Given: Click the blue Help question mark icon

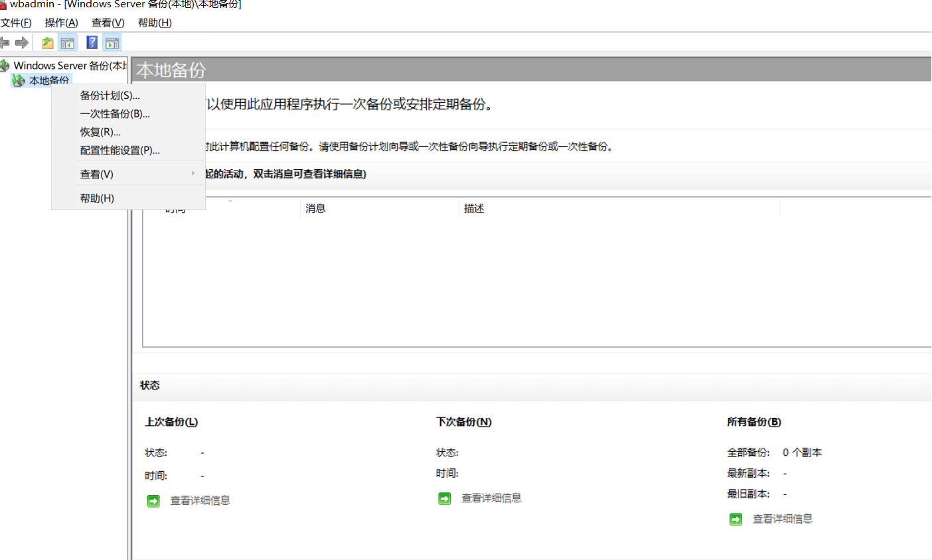Looking at the screenshot, I should pyautogui.click(x=92, y=43).
